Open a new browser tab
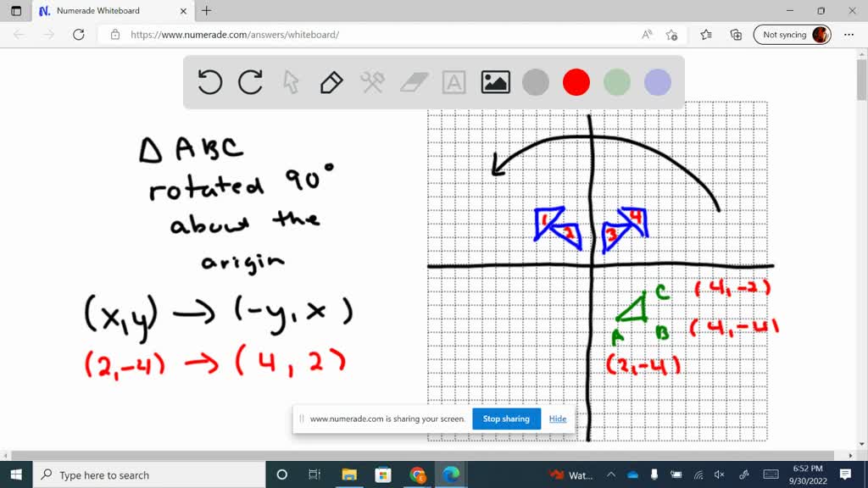868x488 pixels. pos(207,10)
